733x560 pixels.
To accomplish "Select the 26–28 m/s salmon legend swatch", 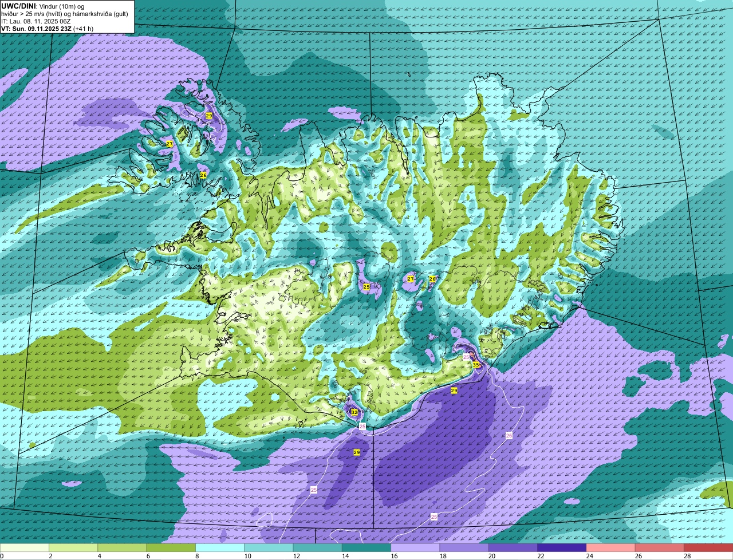I will coord(660,548).
